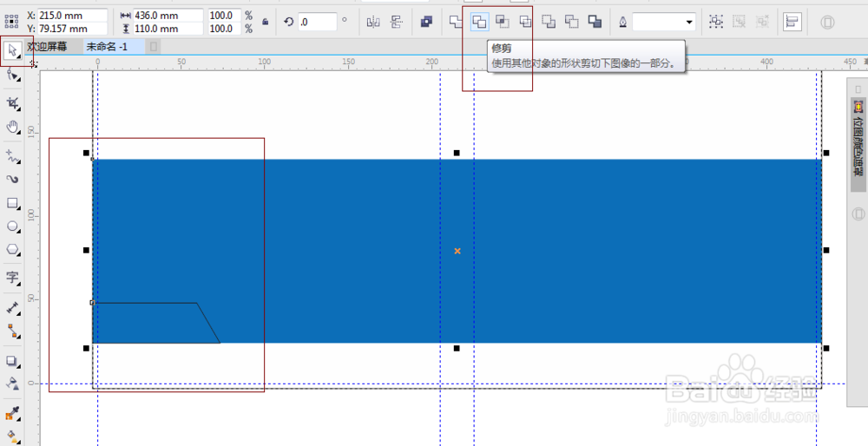Screen dimensions: 868x446
Task: Mirror the object horizontally
Action: (373, 22)
